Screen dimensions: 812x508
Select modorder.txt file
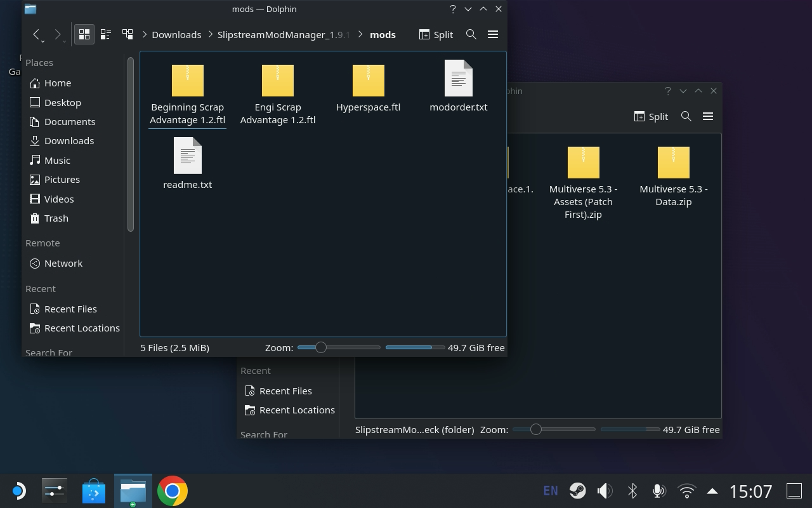459,86
